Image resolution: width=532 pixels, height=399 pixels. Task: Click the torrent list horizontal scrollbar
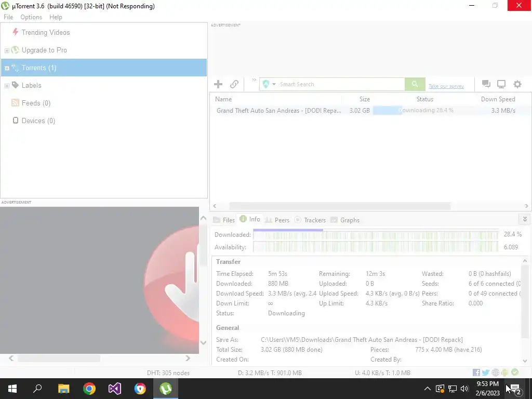coord(340,206)
